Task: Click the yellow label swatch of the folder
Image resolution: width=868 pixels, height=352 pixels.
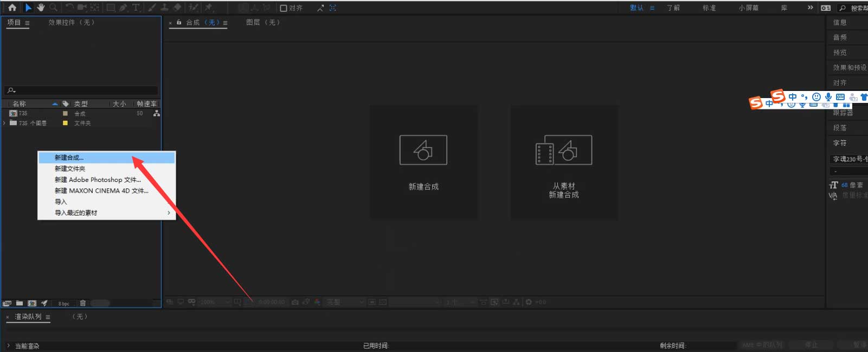Action: pos(65,123)
